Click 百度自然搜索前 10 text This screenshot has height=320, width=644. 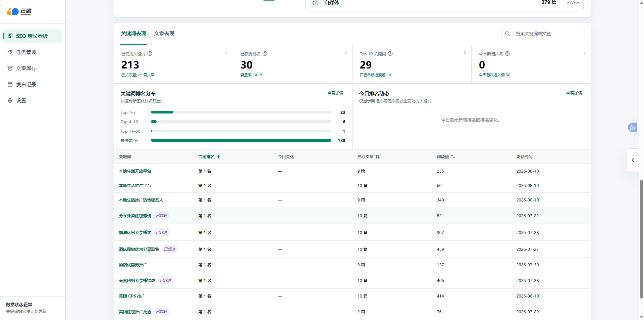tap(375, 75)
